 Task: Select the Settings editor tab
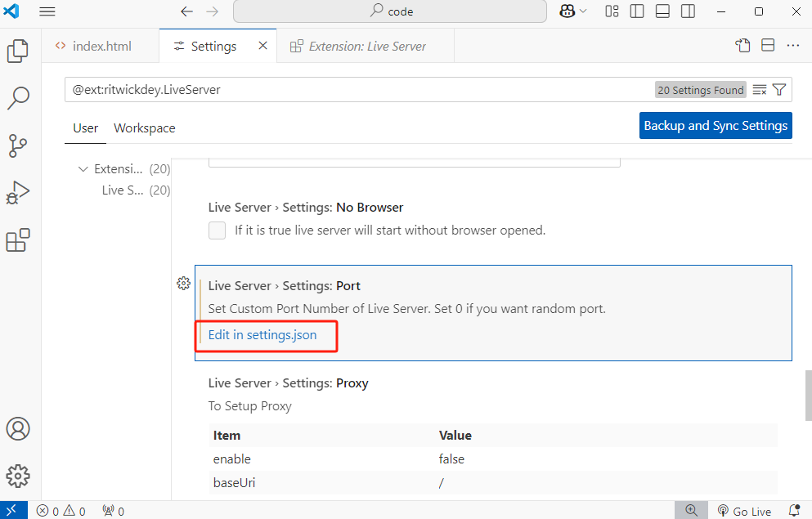(x=213, y=46)
